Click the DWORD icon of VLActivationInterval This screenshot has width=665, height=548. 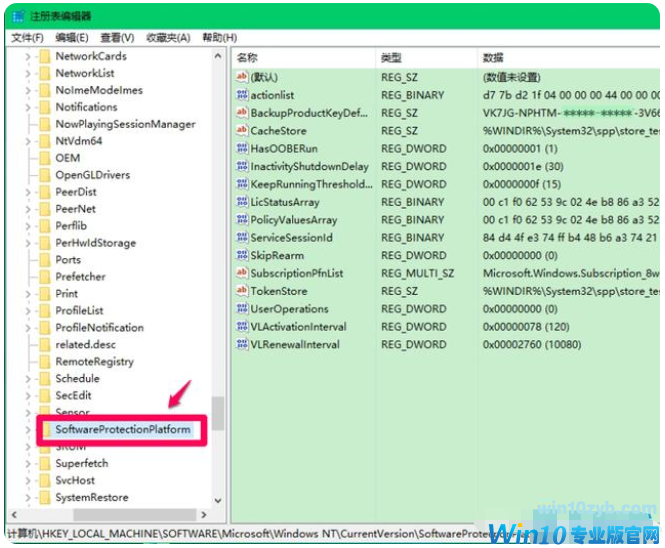pos(242,327)
